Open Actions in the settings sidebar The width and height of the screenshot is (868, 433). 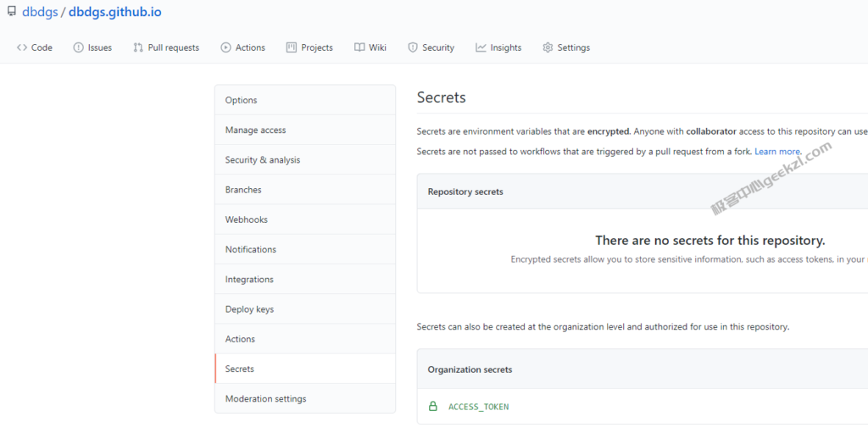pyautogui.click(x=305, y=340)
